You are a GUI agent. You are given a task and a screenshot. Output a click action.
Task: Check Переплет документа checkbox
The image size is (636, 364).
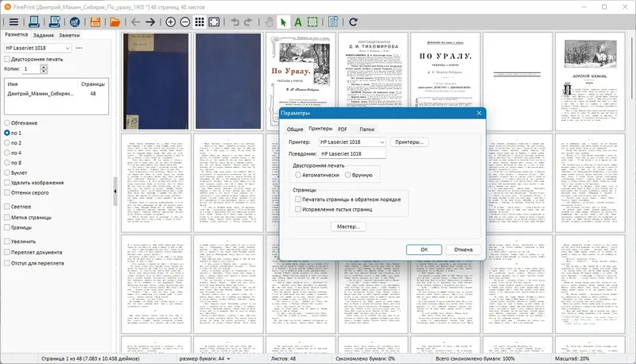(x=7, y=252)
